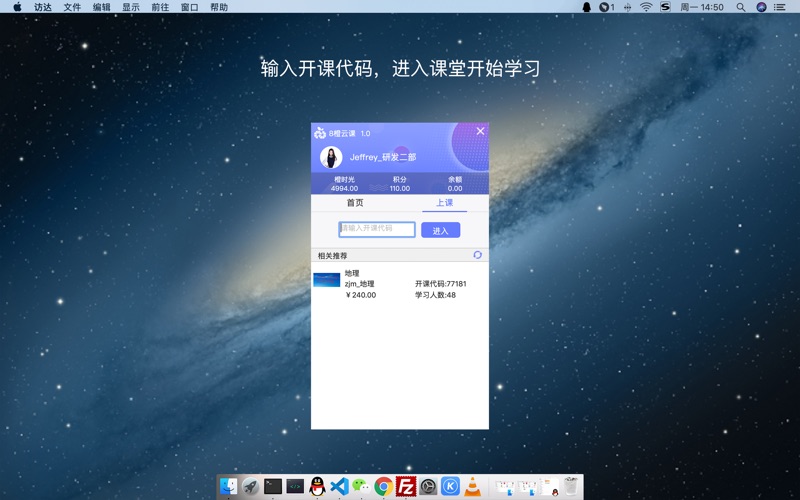800x500 pixels.
Task: Open the Trash in the Dock
Action: pyautogui.click(x=571, y=486)
